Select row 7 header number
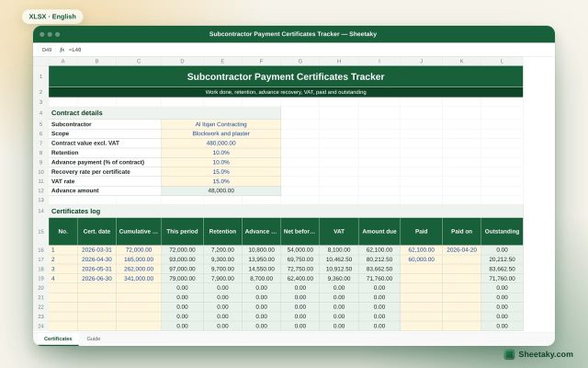588x368 pixels. (40, 144)
